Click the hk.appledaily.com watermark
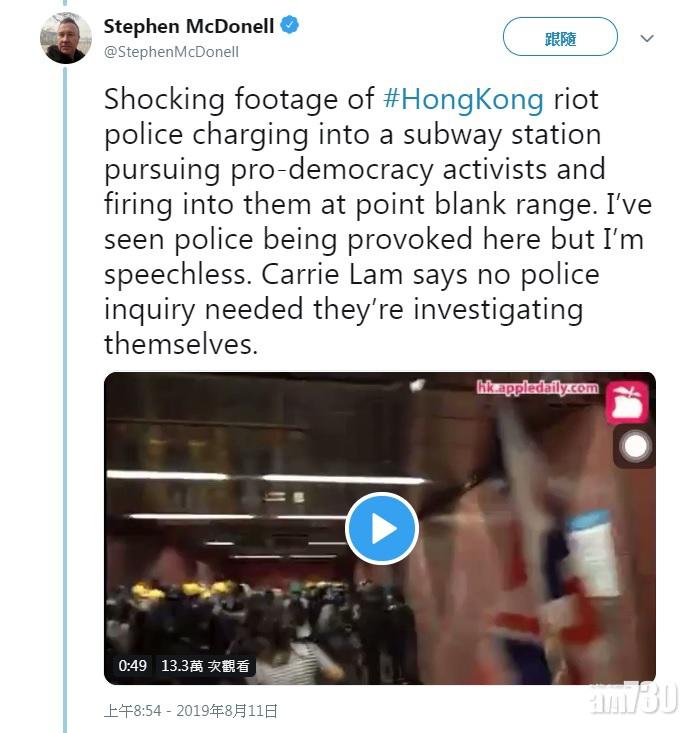This screenshot has width=699, height=733. [x=537, y=387]
